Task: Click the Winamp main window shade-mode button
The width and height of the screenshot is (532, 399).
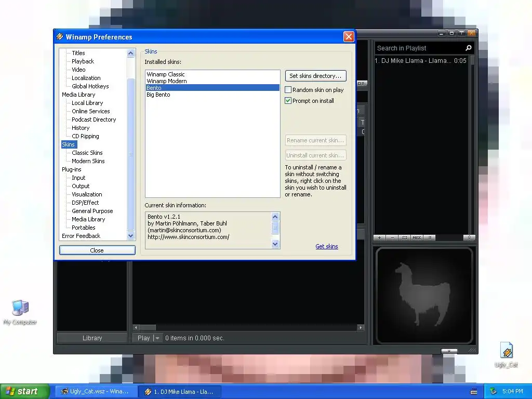Action: (461, 33)
